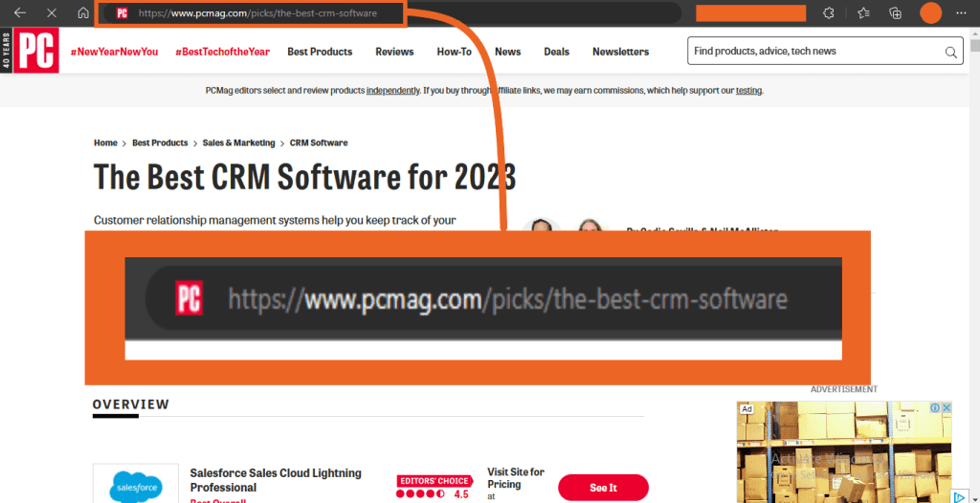Click 'Visit Site for Pricing' text
This screenshot has height=503, width=980.
pyautogui.click(x=516, y=478)
